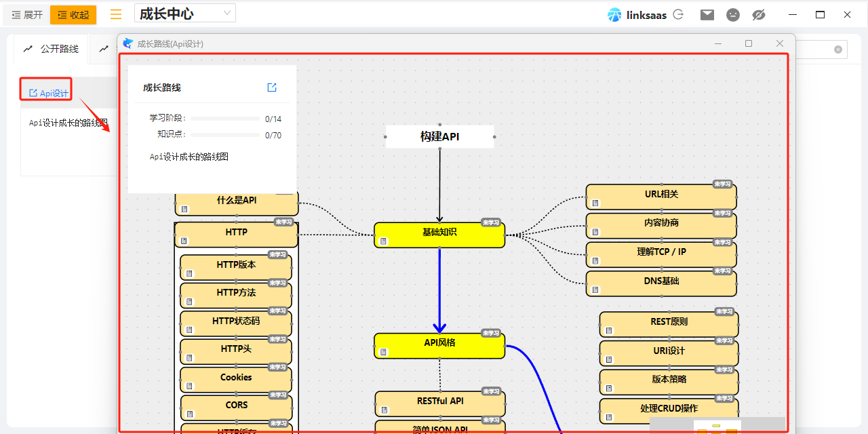This screenshot has height=434, width=868.
Task: Open the orange hamburger menu icon
Action: click(x=116, y=14)
